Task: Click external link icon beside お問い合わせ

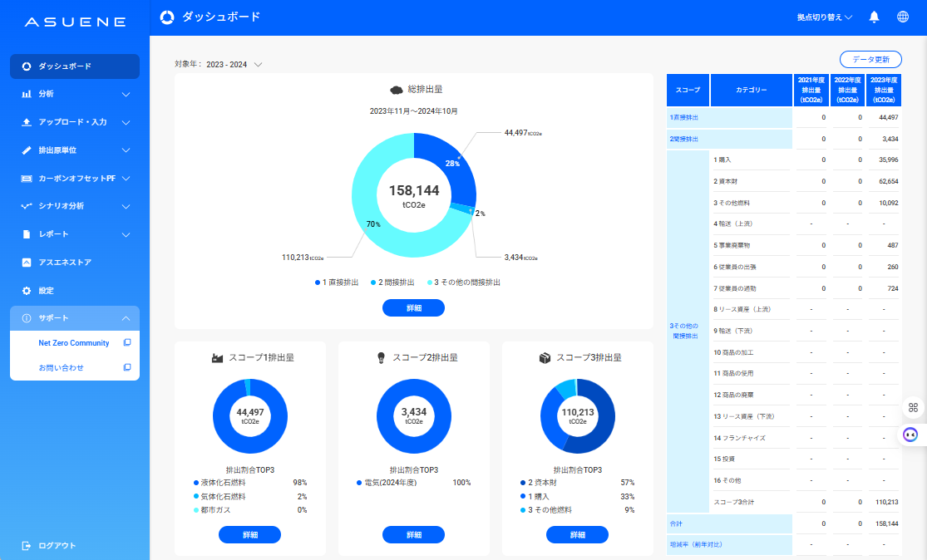Action: (x=127, y=367)
